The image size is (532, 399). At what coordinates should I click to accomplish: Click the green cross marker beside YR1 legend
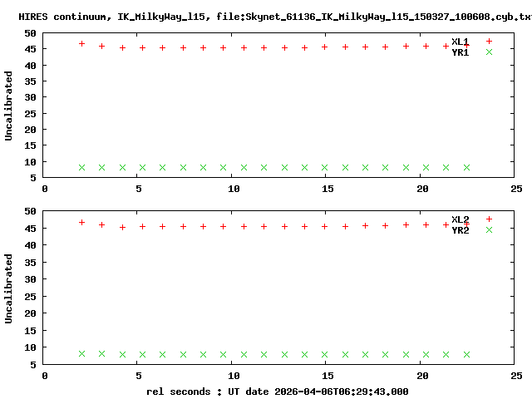(x=489, y=52)
